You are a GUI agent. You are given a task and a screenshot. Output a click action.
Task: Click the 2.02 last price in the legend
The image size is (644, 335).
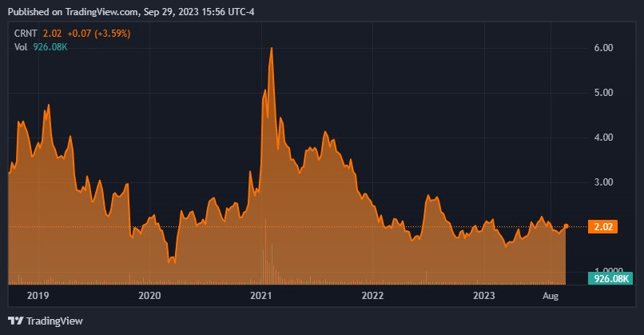pos(52,34)
